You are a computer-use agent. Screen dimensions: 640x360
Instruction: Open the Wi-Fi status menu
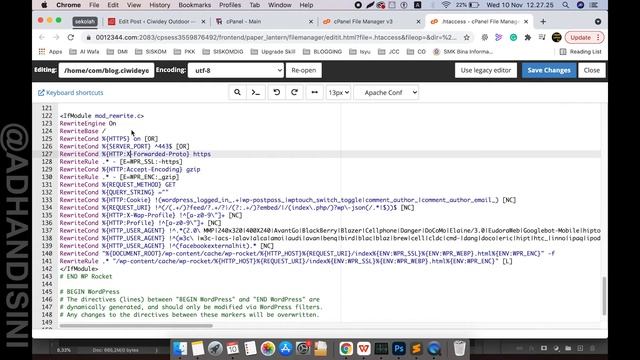coord(446,5)
